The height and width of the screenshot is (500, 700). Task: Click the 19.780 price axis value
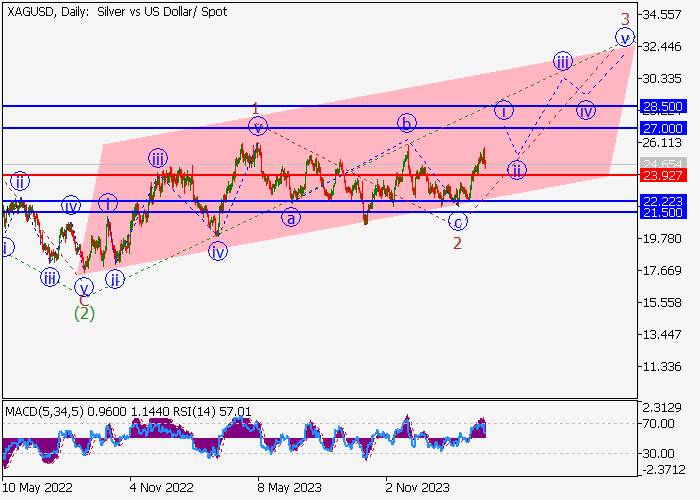(x=662, y=239)
